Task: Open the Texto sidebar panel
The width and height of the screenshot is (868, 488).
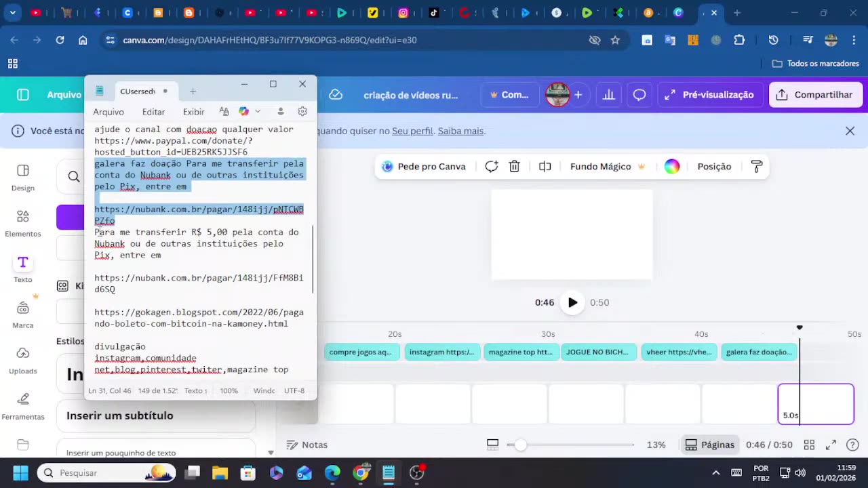Action: pyautogui.click(x=23, y=269)
